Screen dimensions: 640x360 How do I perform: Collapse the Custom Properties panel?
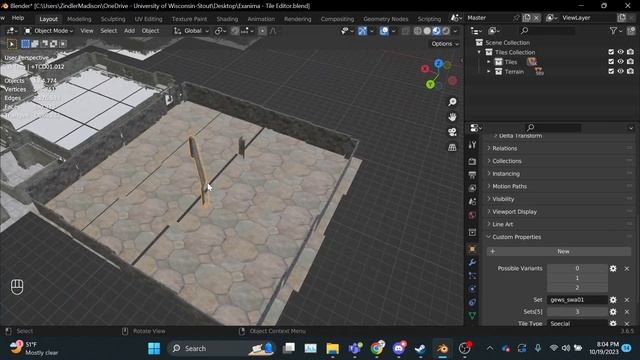(x=516, y=237)
